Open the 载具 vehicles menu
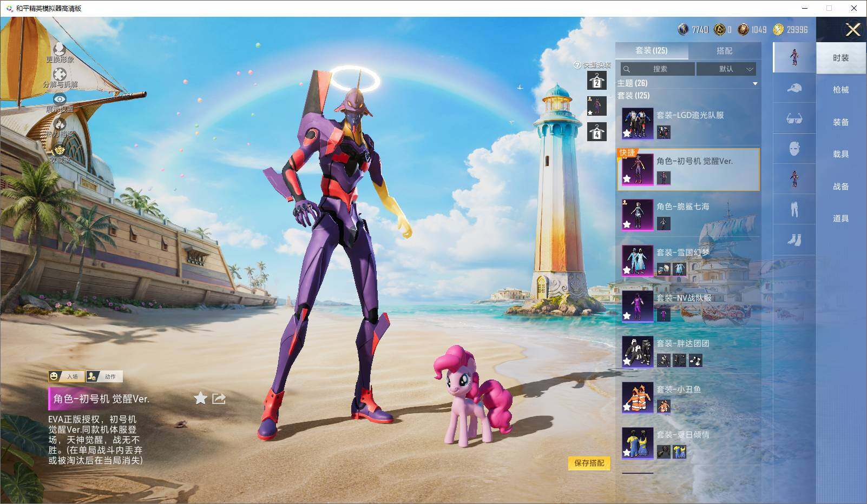Image resolution: width=867 pixels, height=504 pixels. 841,154
